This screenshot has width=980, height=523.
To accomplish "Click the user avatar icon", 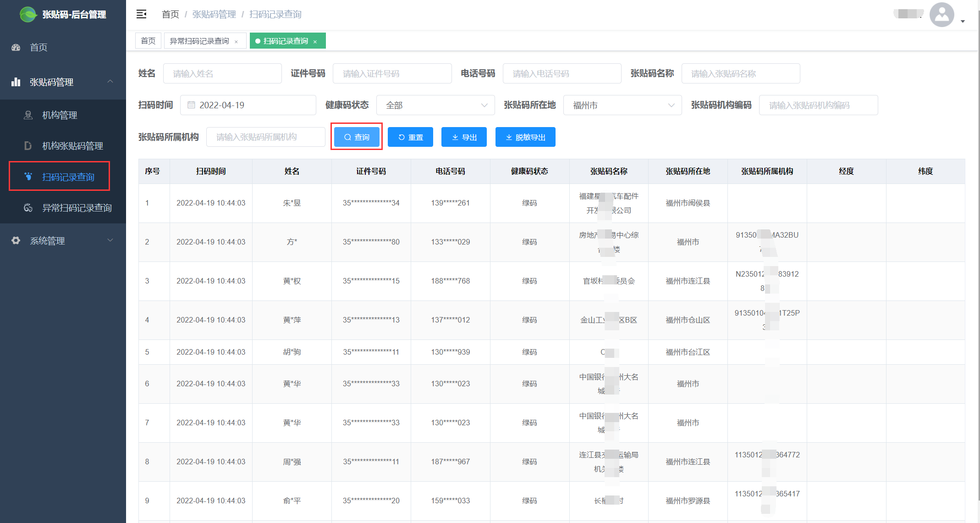I will point(941,15).
